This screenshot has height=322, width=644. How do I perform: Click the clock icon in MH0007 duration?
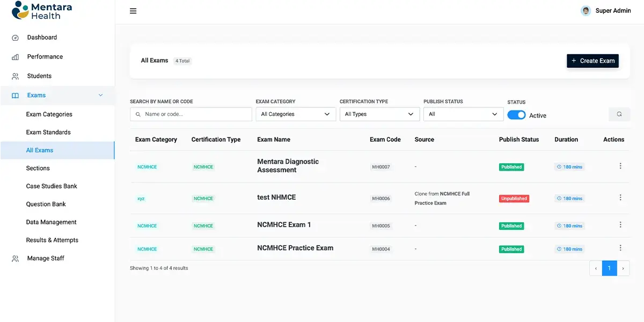pyautogui.click(x=559, y=167)
